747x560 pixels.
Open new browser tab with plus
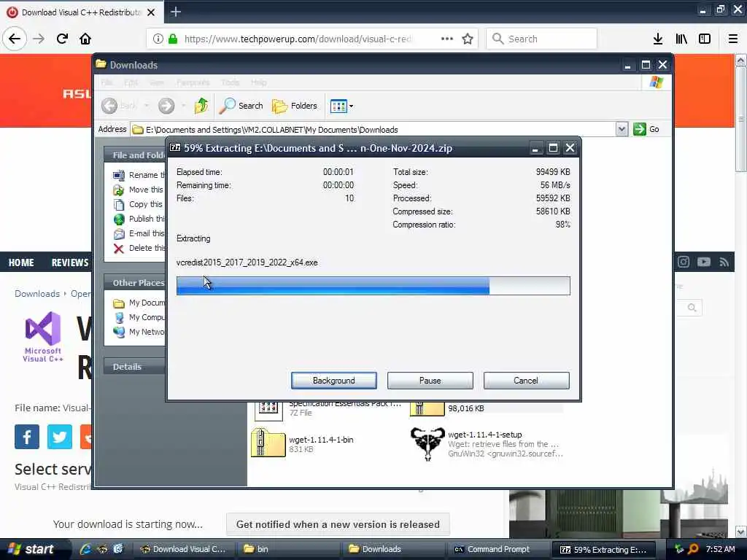click(x=176, y=12)
